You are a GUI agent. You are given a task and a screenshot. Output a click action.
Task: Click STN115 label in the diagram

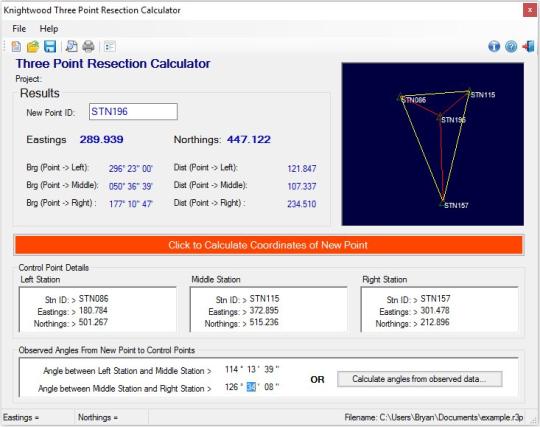(x=483, y=95)
